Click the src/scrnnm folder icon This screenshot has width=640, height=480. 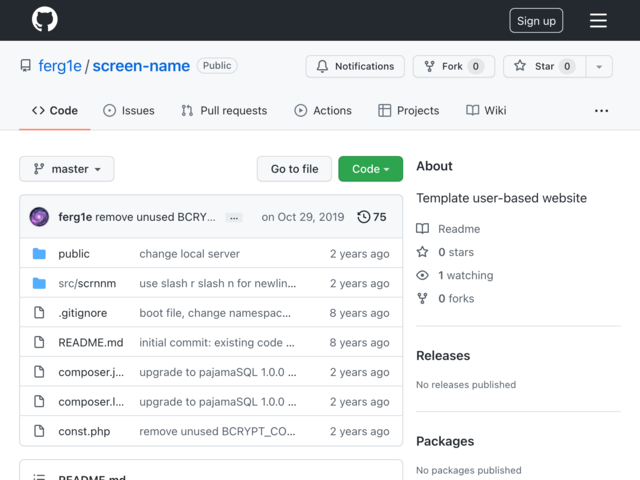(x=39, y=283)
